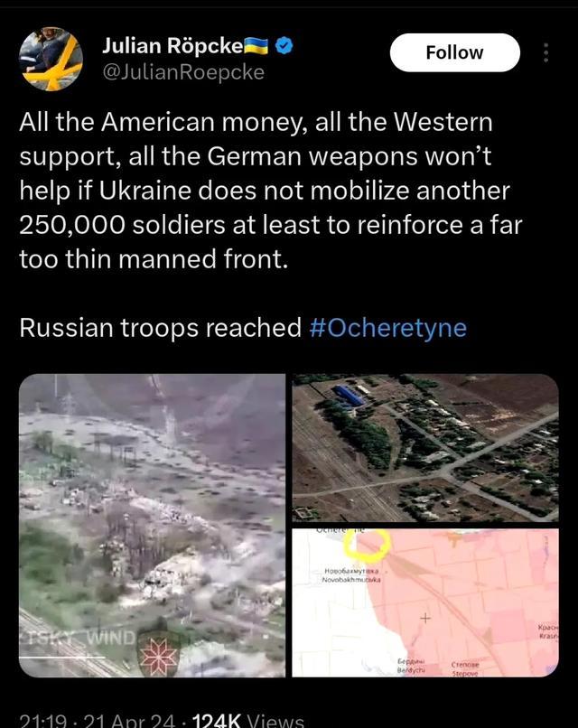The width and height of the screenshot is (578, 728).
Task: Open the pink frontline map thumbnail
Action: pos(425,602)
